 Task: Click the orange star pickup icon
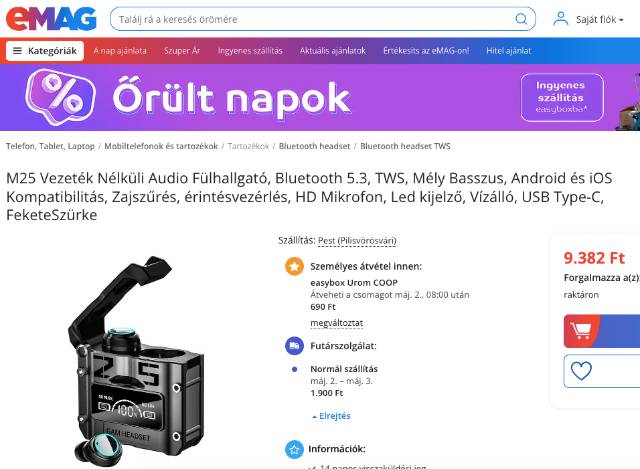294,267
